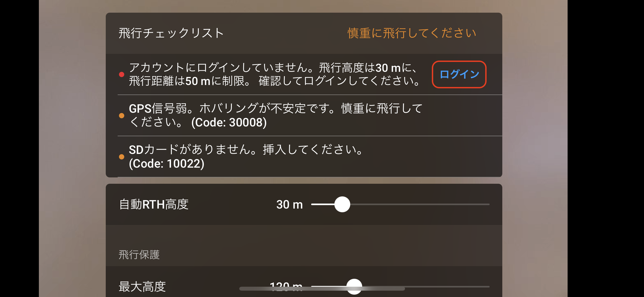Click 慎重に飛行してください status text

[x=412, y=33]
